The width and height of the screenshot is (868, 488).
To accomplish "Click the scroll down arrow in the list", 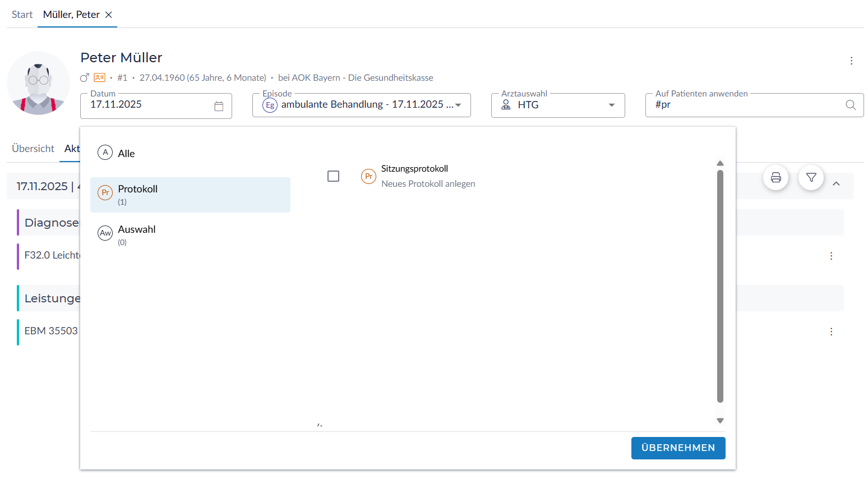I will click(x=720, y=421).
